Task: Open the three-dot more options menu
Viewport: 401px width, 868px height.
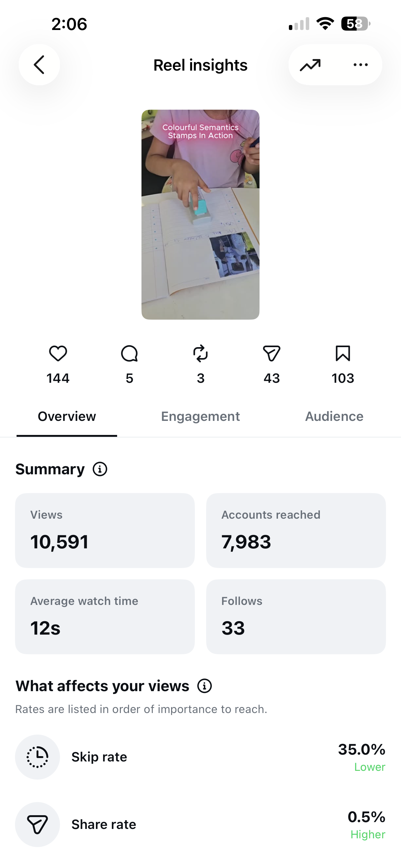Action: point(361,65)
